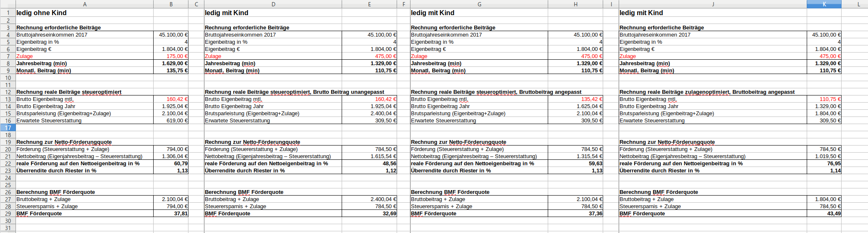Click 'Brutsparleistung (Eigenbeitrag+Zulage)' in column D
The width and height of the screenshot is (868, 233).
(252, 114)
